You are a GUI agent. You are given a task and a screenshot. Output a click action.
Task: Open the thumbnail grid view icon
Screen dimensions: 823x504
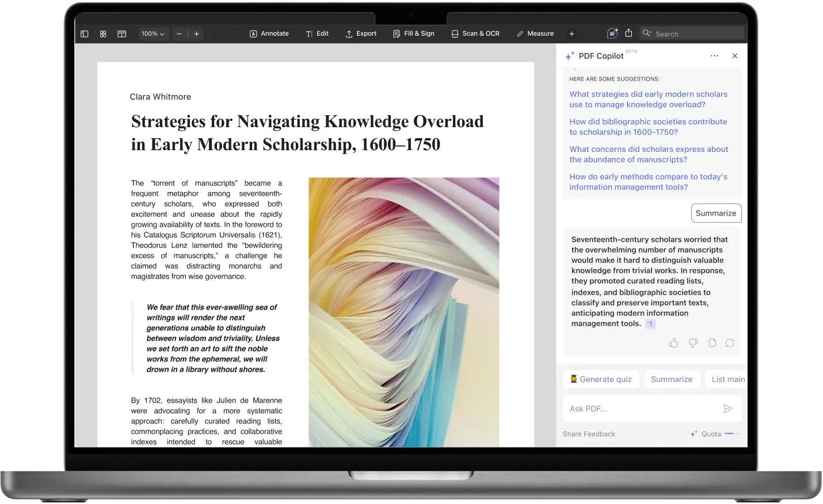(x=103, y=33)
